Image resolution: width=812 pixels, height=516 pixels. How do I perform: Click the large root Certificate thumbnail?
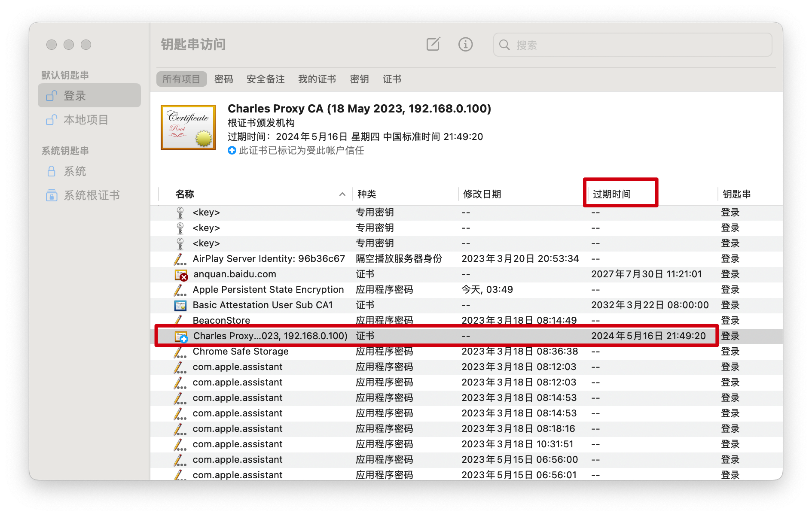[188, 127]
